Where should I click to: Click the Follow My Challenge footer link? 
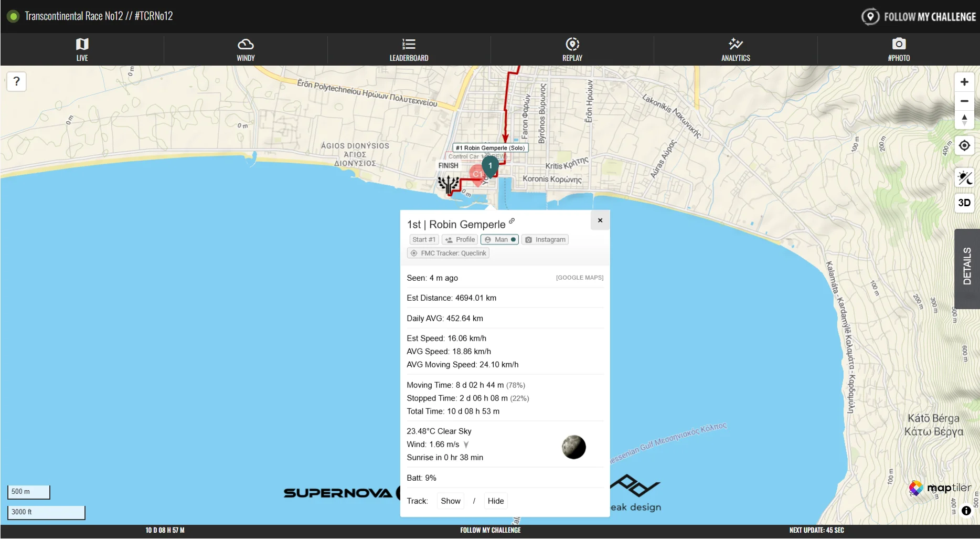491,531
